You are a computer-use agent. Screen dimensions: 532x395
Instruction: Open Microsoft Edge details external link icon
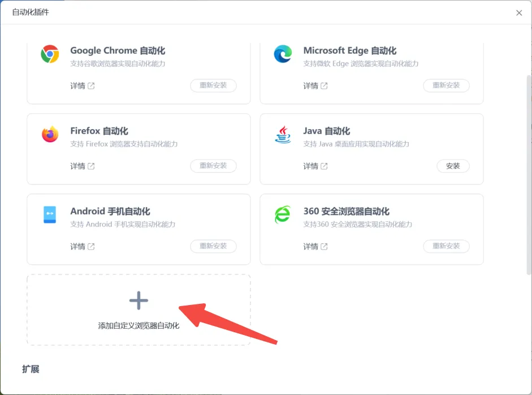click(x=324, y=86)
